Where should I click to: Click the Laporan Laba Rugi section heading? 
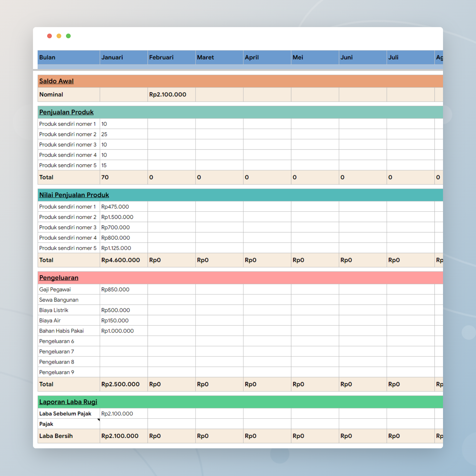click(x=68, y=402)
